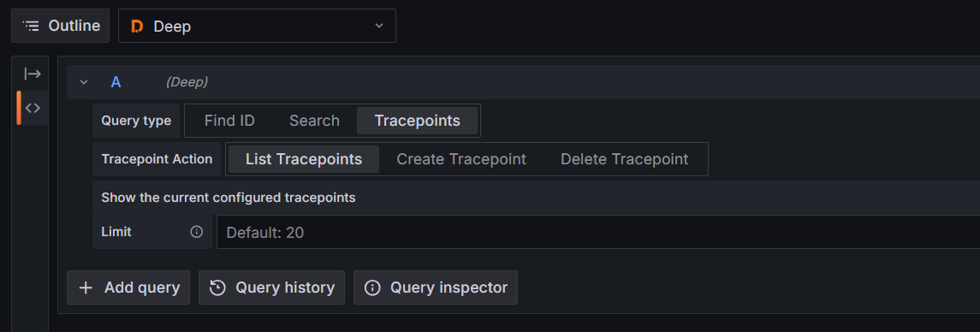Open Query history
The height and width of the screenshot is (332, 980).
[271, 288]
